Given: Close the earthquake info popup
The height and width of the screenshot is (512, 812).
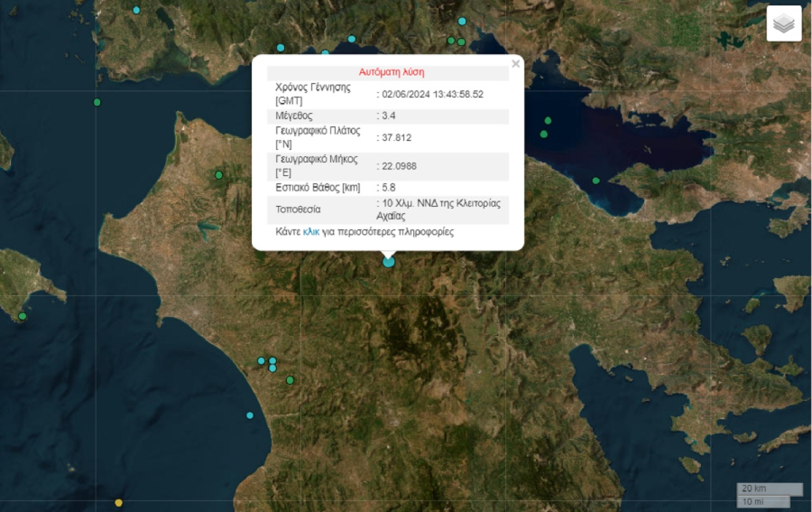Looking at the screenshot, I should [x=515, y=64].
